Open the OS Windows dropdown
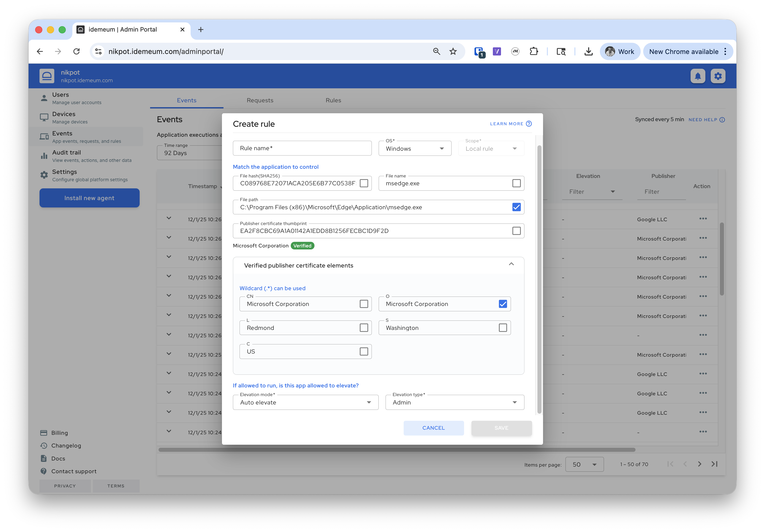This screenshot has height=532, width=765. (x=415, y=148)
